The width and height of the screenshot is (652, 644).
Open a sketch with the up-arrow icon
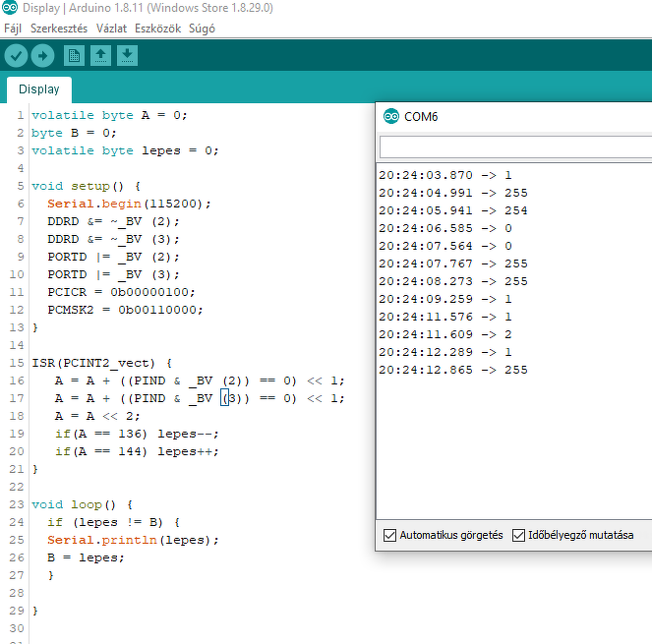(x=100, y=56)
